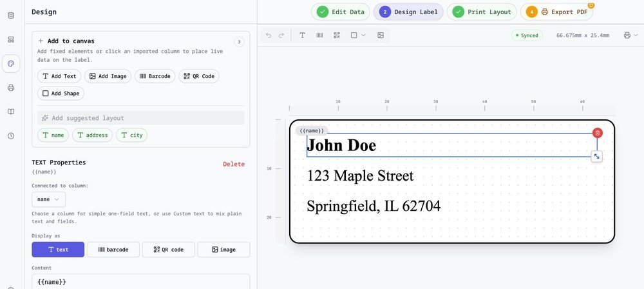This screenshot has height=289, width=644.
Task: Select the 123 Maple Street text element
Action: (x=360, y=176)
